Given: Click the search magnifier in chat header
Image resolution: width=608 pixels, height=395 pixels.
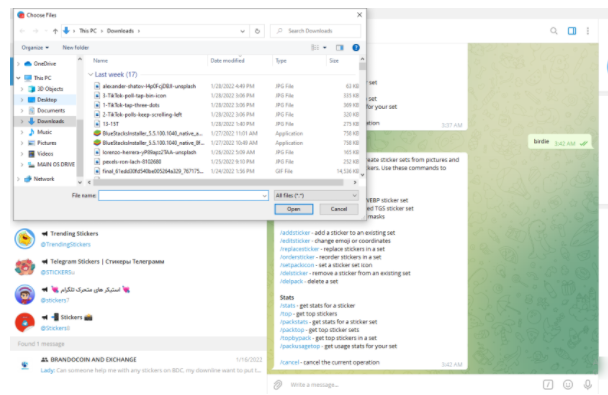Looking at the screenshot, I should 554,31.
